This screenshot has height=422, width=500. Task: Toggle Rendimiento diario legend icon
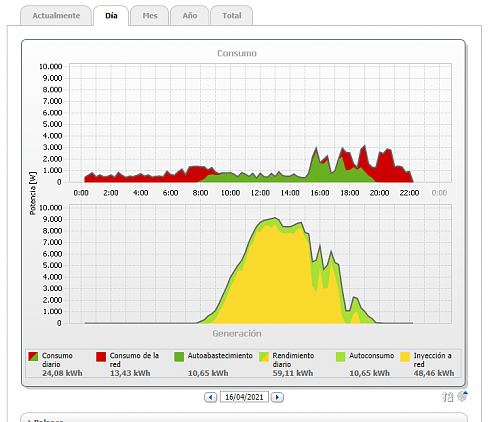(x=264, y=356)
